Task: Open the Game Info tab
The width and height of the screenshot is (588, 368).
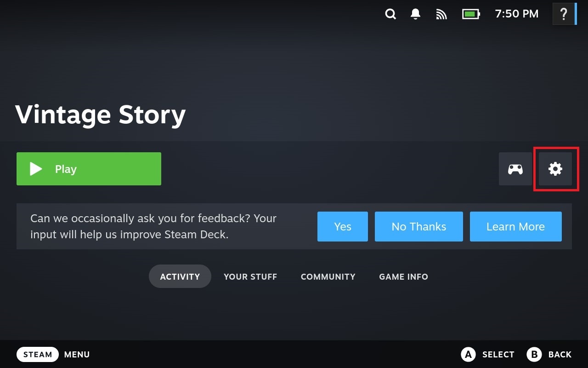Action: 403,276
